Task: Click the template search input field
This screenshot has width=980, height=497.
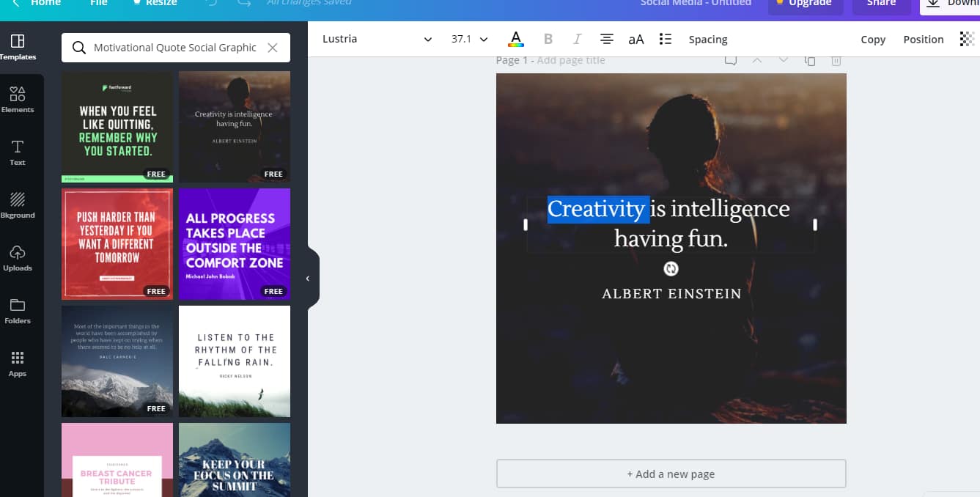Action: click(x=176, y=48)
